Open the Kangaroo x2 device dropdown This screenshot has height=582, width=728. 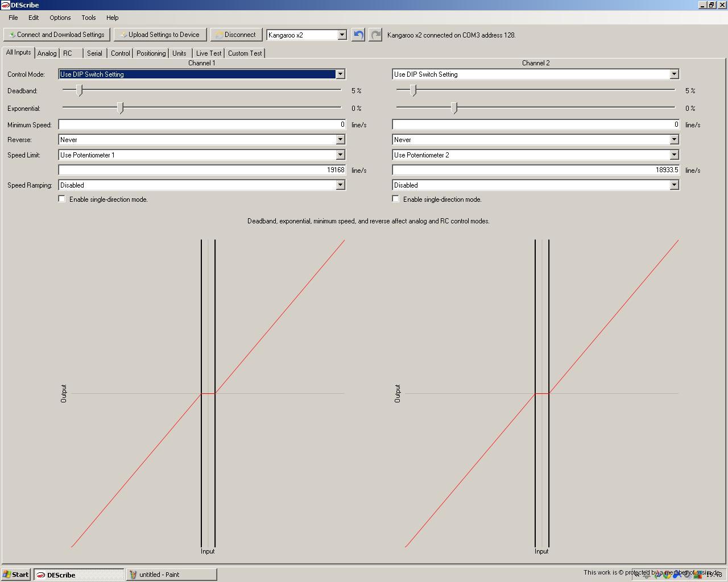point(342,35)
